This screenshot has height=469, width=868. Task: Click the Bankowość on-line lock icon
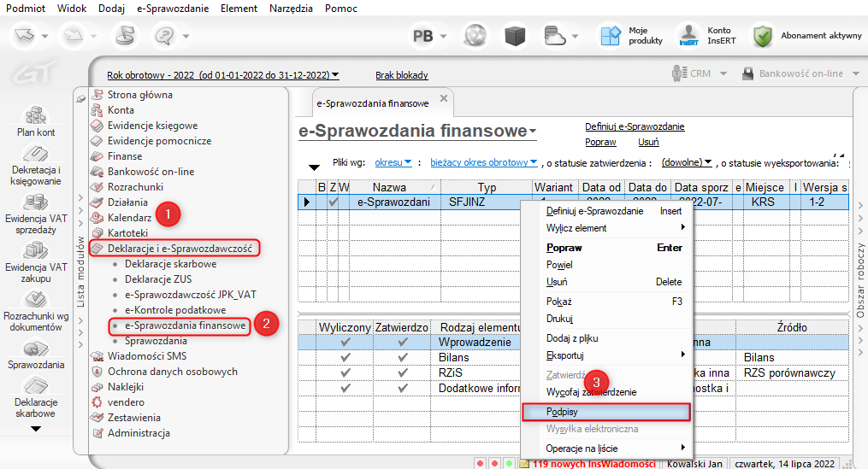coord(748,73)
